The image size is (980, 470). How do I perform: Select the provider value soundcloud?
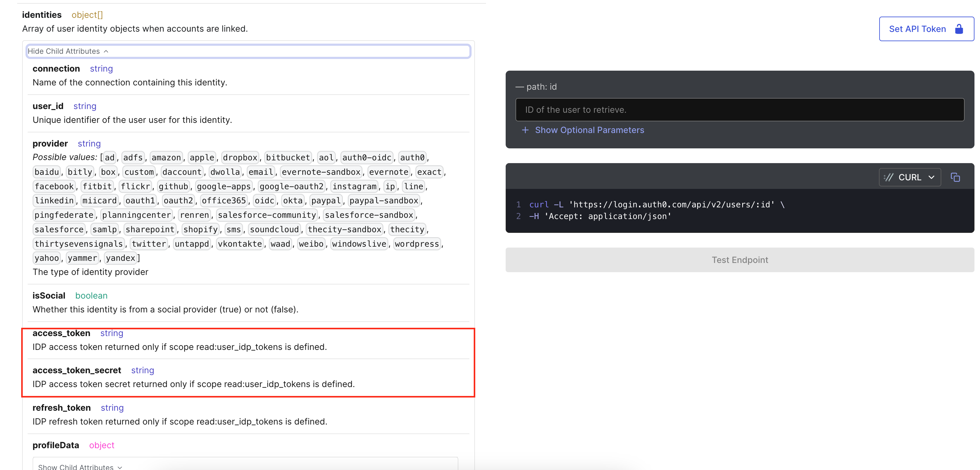[x=274, y=229]
